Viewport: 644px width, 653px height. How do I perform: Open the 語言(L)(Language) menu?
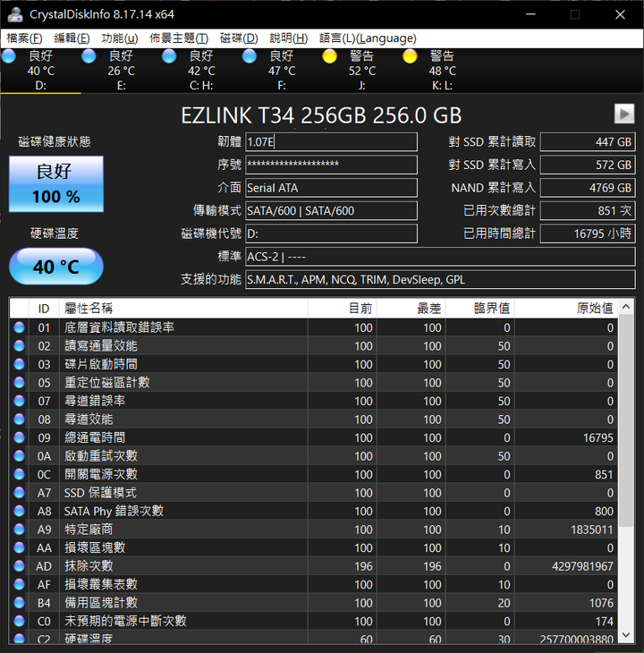(368, 38)
